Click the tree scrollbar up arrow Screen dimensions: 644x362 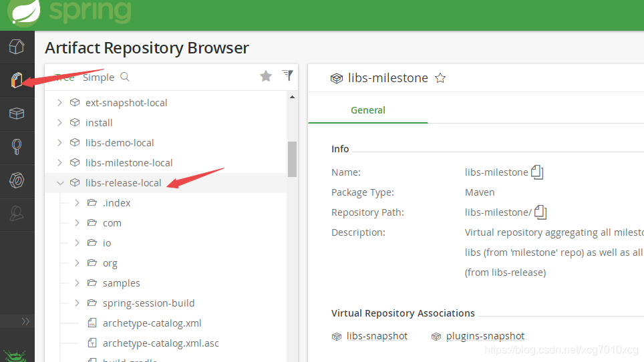[x=292, y=98]
